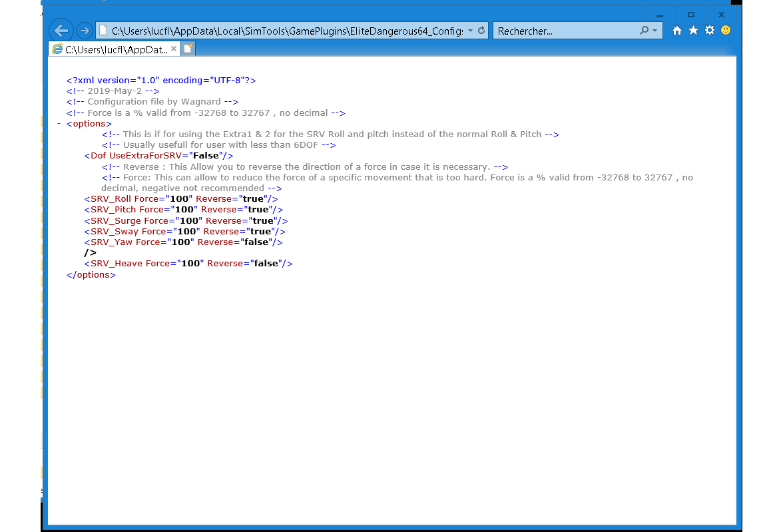The width and height of the screenshot is (783, 532).
Task: Click the magnifying glass search icon
Action: point(645,31)
